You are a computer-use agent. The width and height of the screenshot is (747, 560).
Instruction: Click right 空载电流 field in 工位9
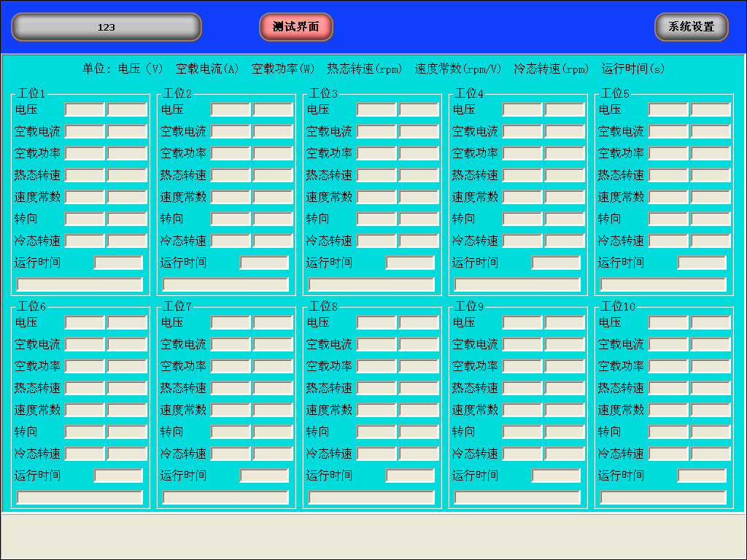coord(565,344)
